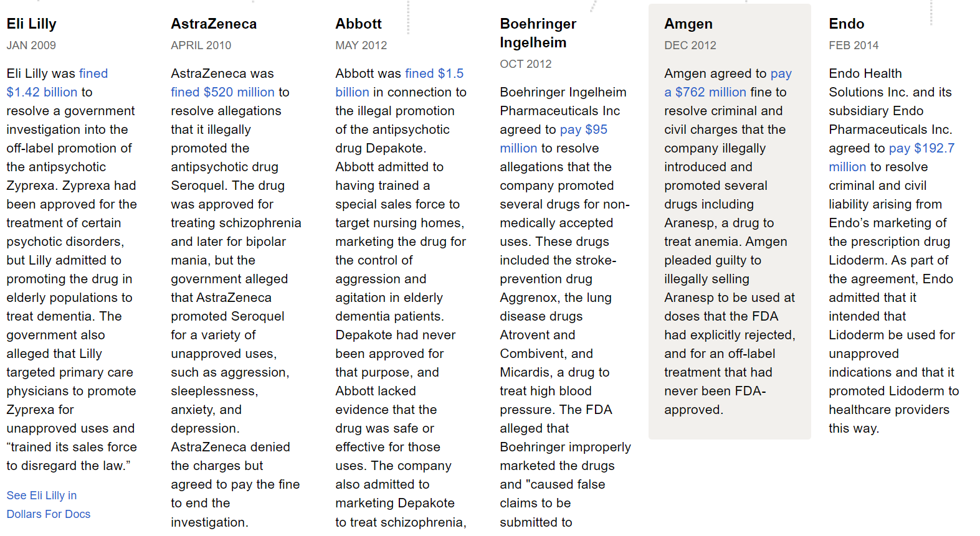
Task: Click the AstraZeneca heading
Action: pos(214,24)
